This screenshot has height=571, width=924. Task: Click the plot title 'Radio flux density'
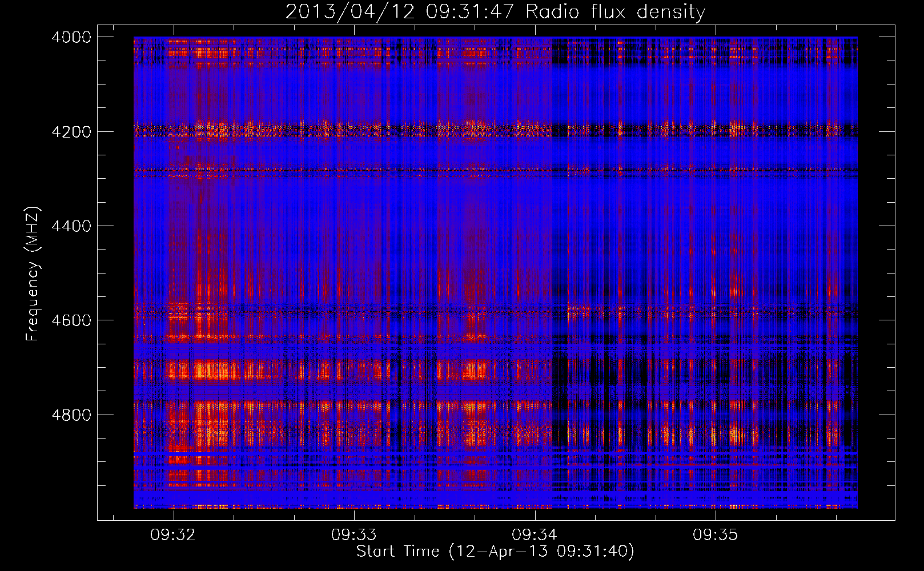tap(616, 12)
